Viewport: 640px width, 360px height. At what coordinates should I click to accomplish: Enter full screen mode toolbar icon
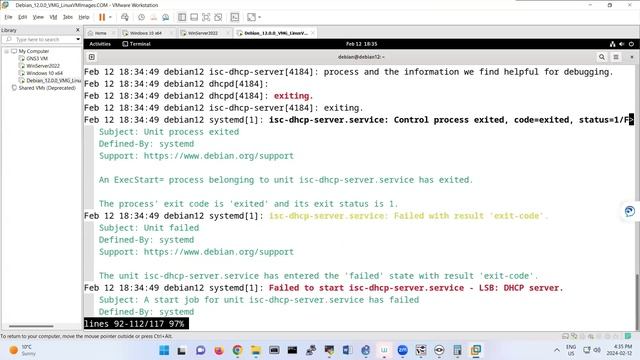(206, 17)
